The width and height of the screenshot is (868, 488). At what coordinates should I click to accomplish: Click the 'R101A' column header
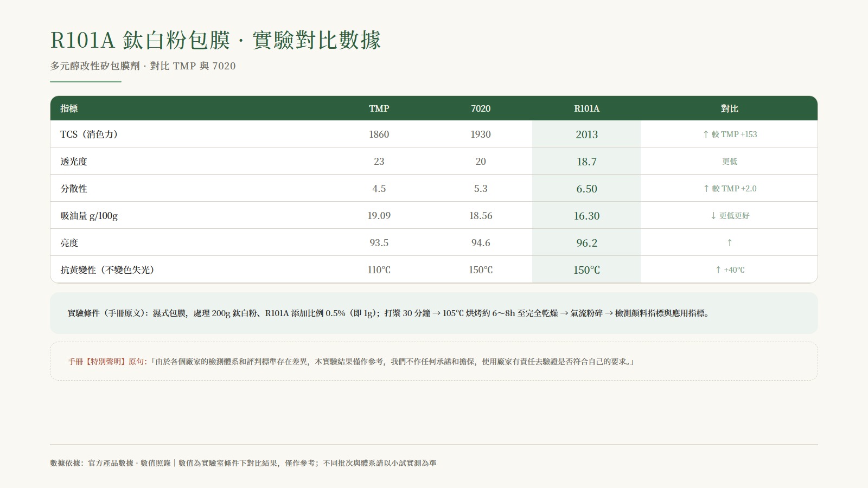[586, 108]
